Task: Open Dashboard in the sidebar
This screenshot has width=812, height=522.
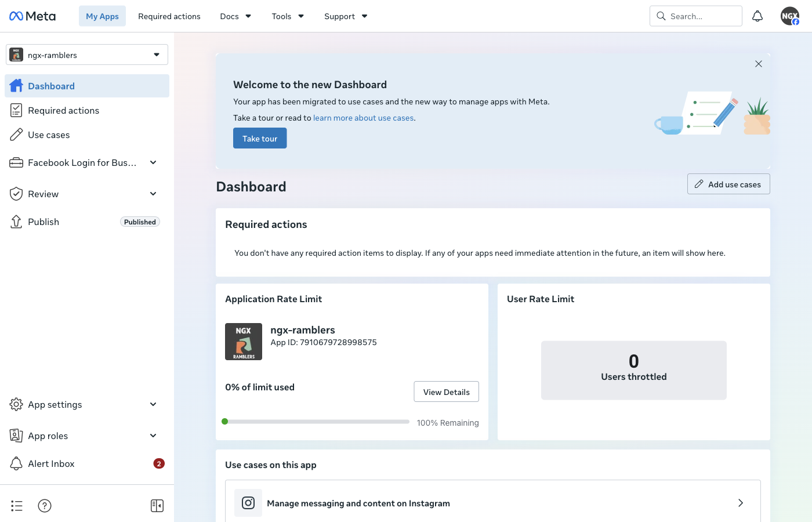Action: [x=87, y=86]
